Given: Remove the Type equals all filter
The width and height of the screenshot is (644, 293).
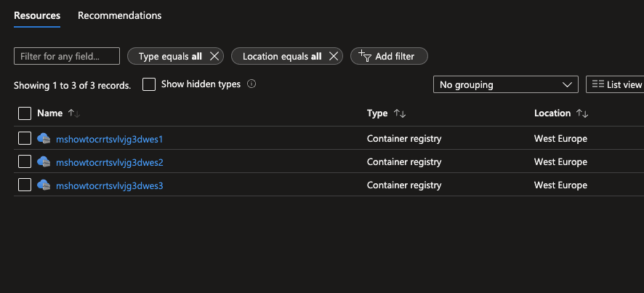Looking at the screenshot, I should (214, 56).
